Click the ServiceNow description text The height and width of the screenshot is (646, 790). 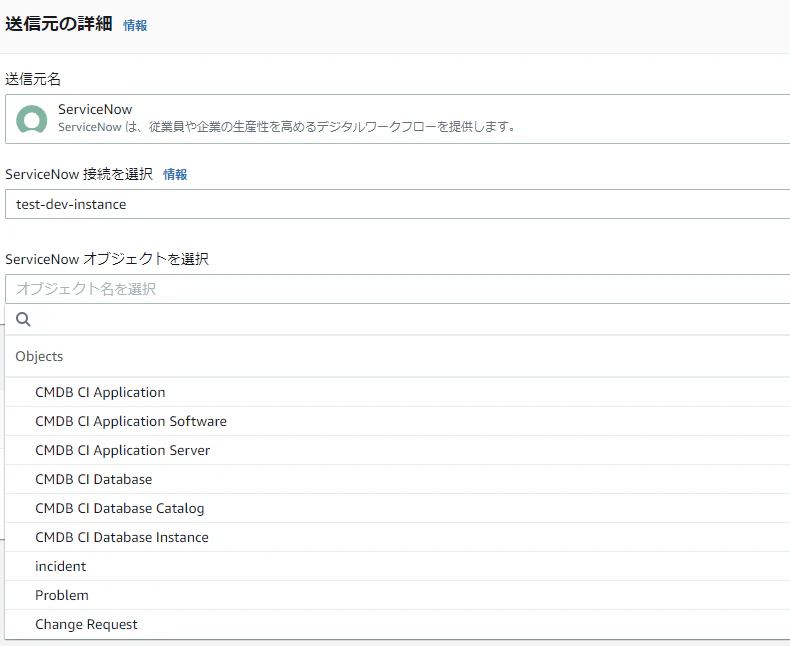[286, 126]
